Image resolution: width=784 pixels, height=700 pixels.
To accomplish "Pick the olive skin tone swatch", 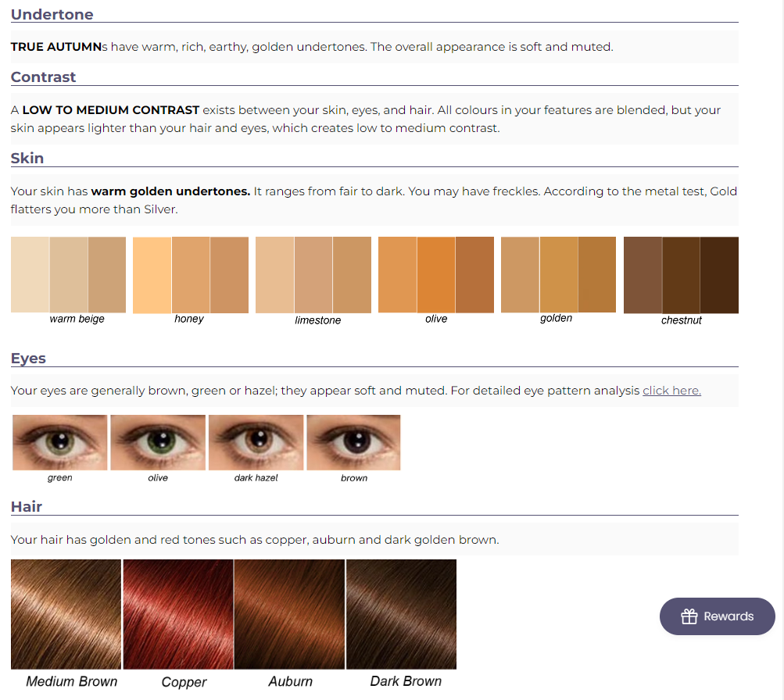I will click(436, 275).
